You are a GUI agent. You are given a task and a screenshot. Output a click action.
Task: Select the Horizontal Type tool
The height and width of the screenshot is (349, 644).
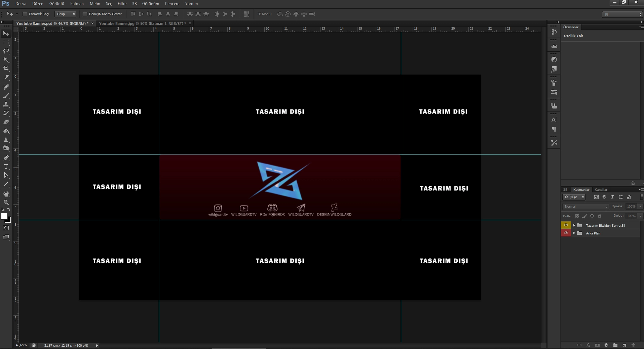pos(6,167)
